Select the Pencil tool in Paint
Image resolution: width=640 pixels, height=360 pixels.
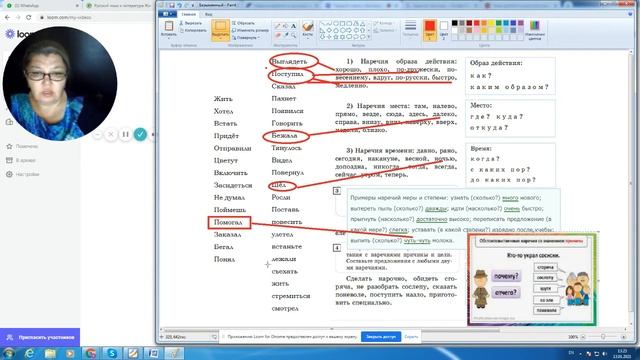click(x=278, y=26)
